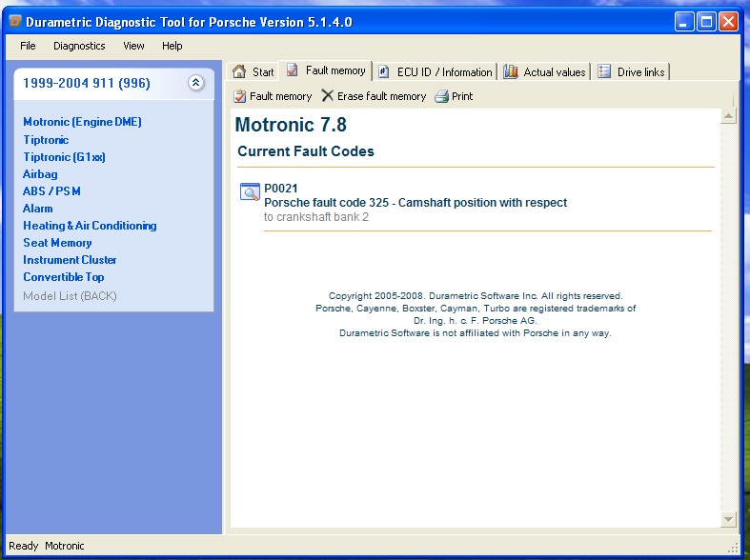The image size is (750, 560).
Task: Click Erase fault memory text
Action: [x=382, y=96]
